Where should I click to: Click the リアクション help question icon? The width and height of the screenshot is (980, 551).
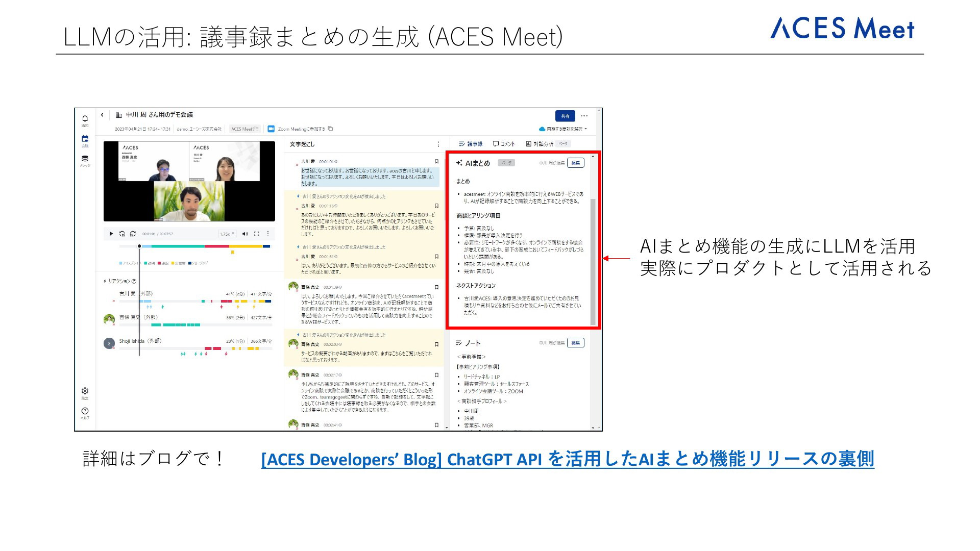[134, 281]
